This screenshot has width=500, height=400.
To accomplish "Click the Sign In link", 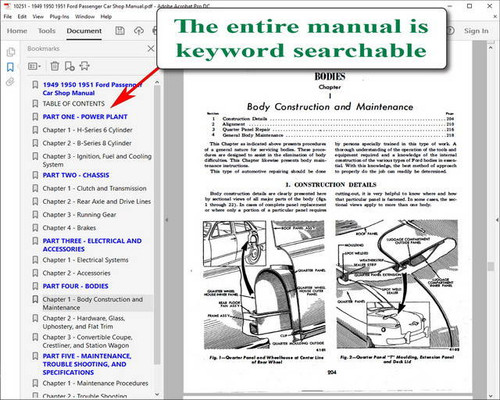I will 476,31.
